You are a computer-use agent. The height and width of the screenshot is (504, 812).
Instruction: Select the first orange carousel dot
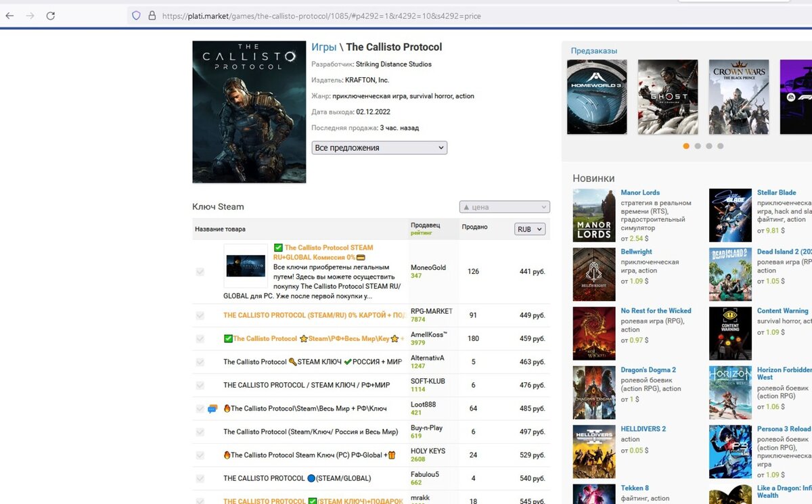coord(686,146)
